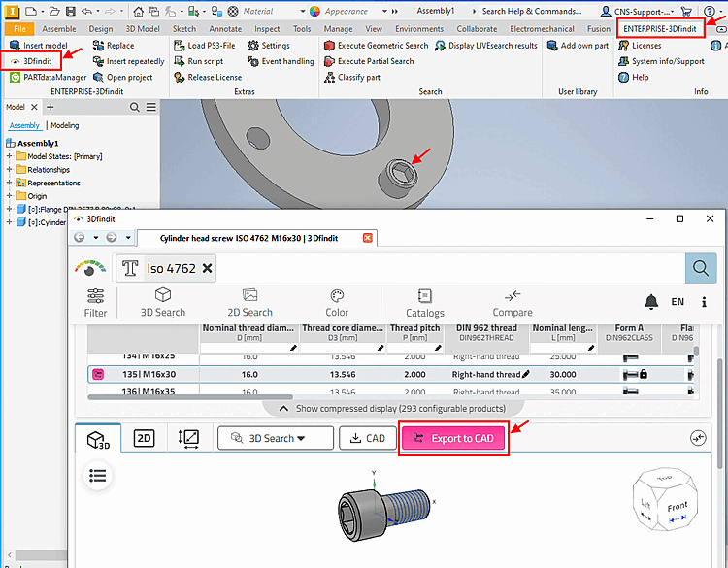Choose Insert repeatedly
This screenshot has width=728, height=568.
[128, 61]
